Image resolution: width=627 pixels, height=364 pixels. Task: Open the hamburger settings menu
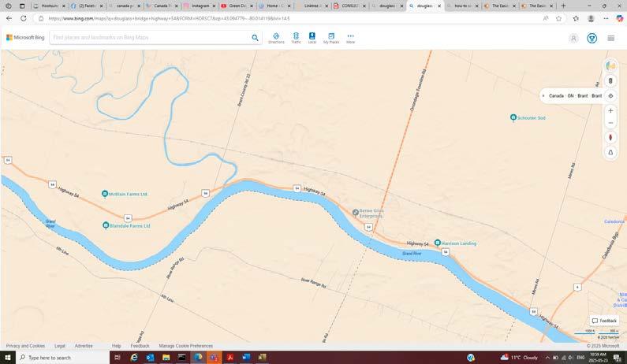[610, 38]
